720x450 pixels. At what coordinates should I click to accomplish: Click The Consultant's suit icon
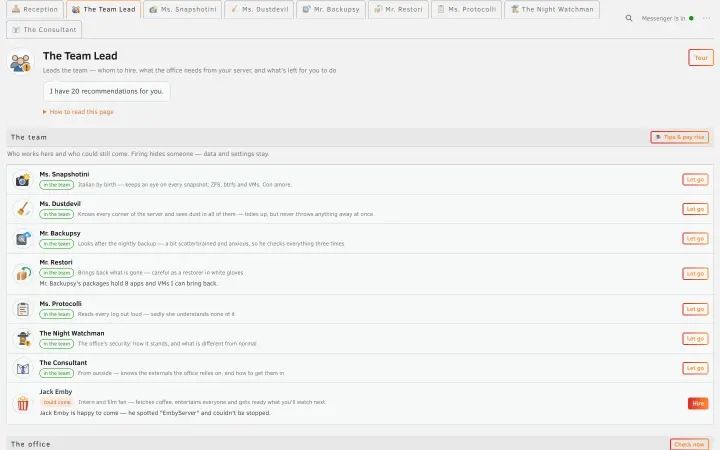click(22, 368)
